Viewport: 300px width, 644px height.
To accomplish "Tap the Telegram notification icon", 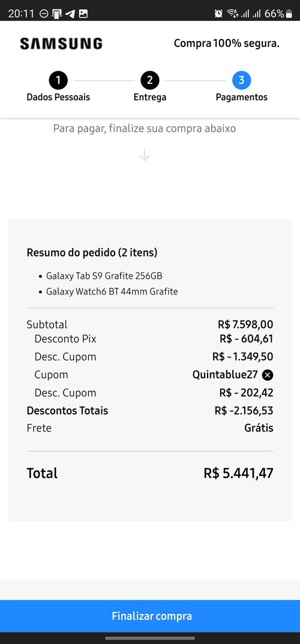I will point(70,14).
